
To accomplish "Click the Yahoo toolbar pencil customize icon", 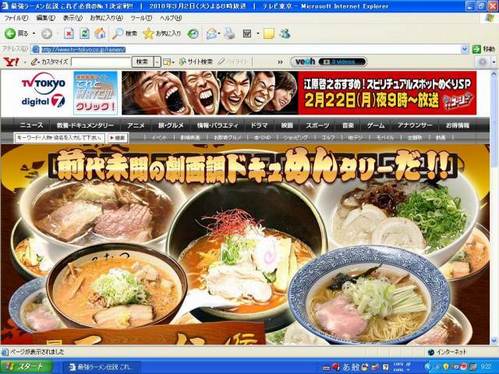I will click(34, 62).
